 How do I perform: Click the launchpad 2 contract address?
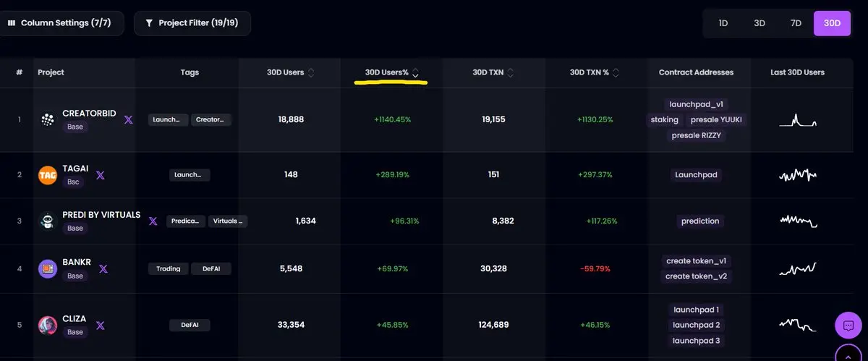696,325
